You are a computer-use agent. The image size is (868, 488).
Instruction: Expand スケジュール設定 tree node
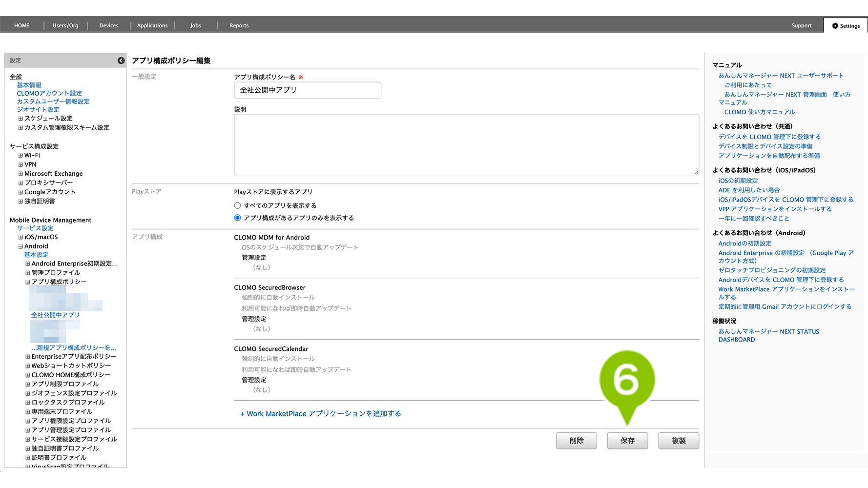tap(21, 119)
